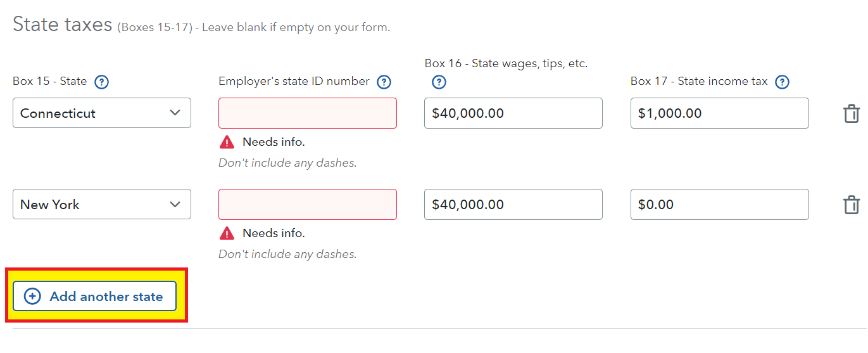
Task: Click New York state wages $40,000.00 field
Action: (x=513, y=204)
